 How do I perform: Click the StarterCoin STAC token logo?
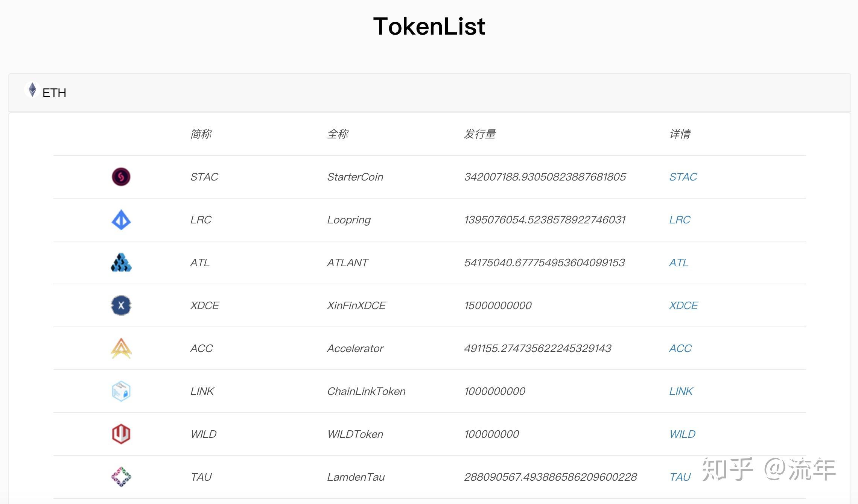coord(121,177)
